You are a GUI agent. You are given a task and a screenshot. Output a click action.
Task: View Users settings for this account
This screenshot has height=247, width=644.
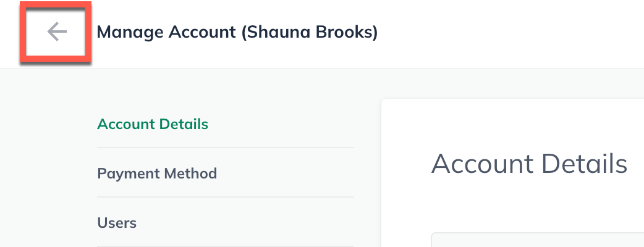coord(117,222)
